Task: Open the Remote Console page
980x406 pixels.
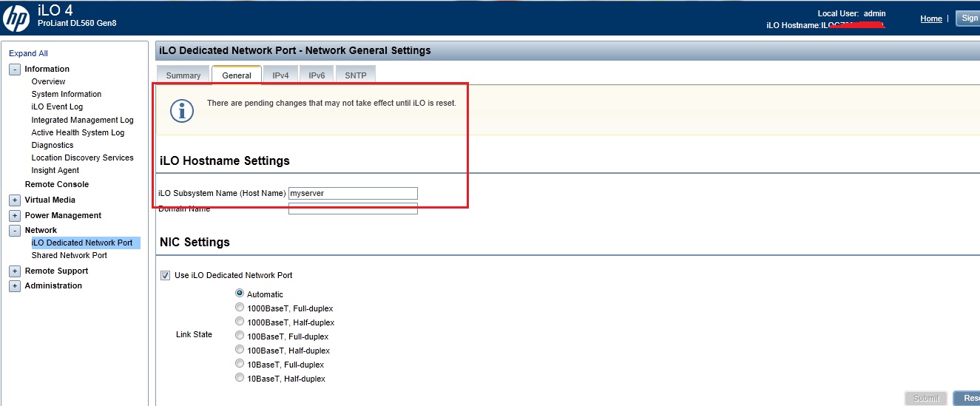Action: click(57, 184)
